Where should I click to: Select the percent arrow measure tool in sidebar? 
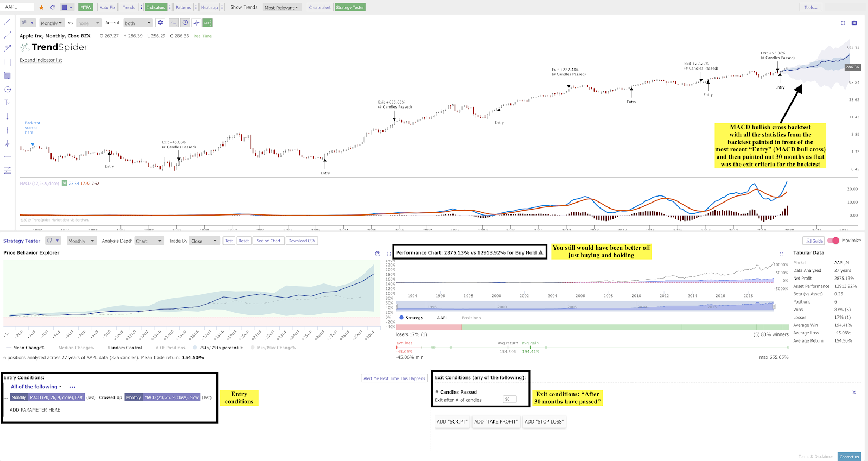coord(7,48)
